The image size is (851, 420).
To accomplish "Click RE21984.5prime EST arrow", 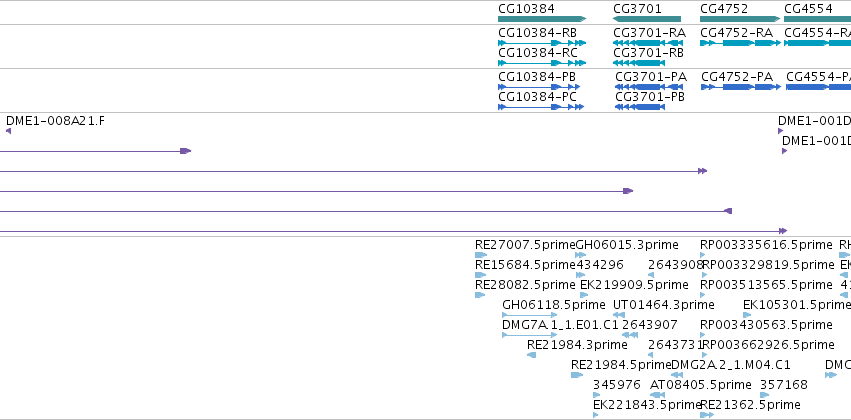I will tap(577, 375).
